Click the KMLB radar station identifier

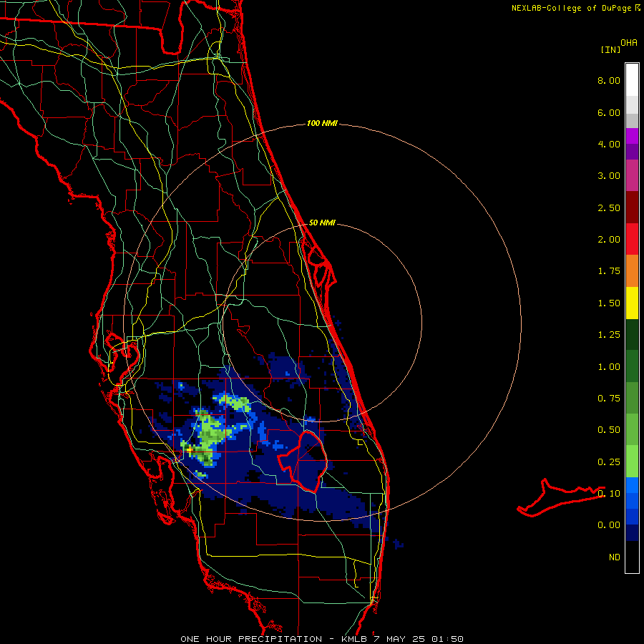[x=354, y=639]
